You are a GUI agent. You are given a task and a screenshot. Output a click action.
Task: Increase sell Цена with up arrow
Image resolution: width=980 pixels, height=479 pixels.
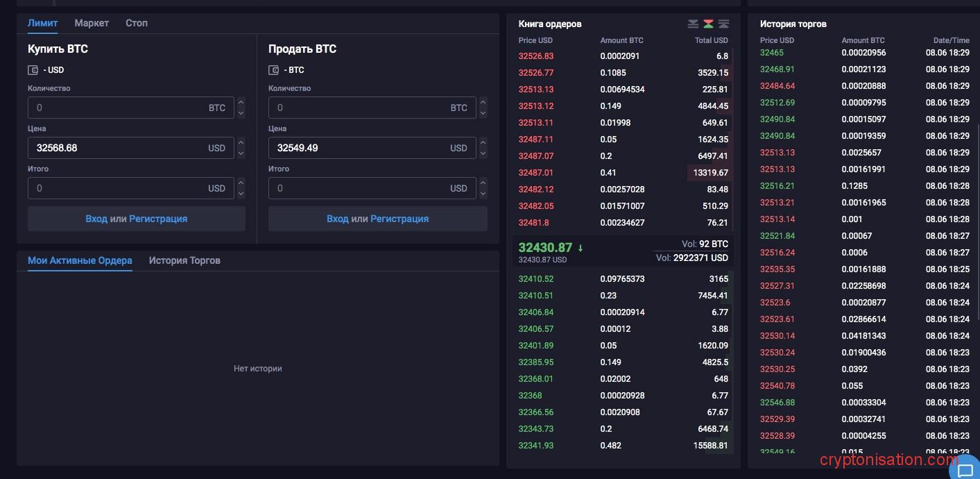(483, 143)
